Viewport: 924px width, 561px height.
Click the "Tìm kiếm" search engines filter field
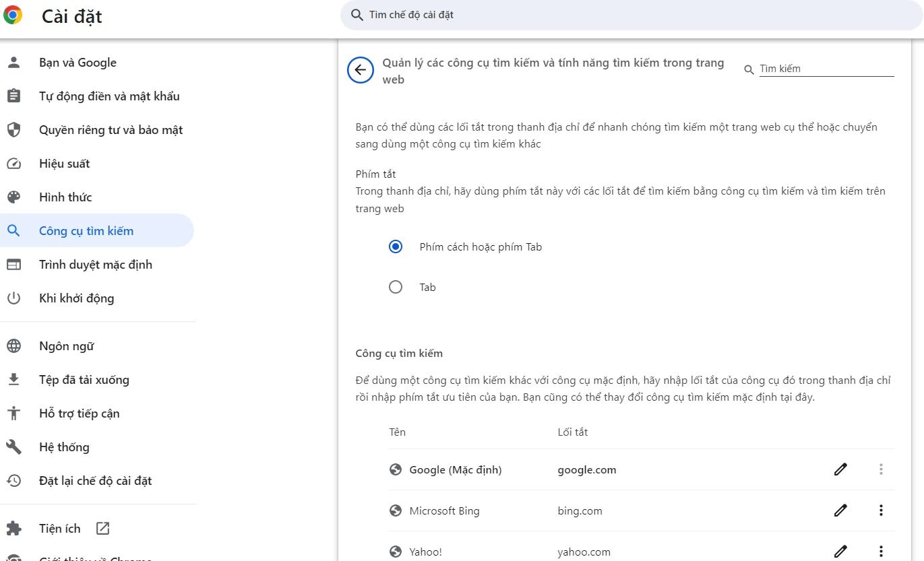[x=826, y=69]
